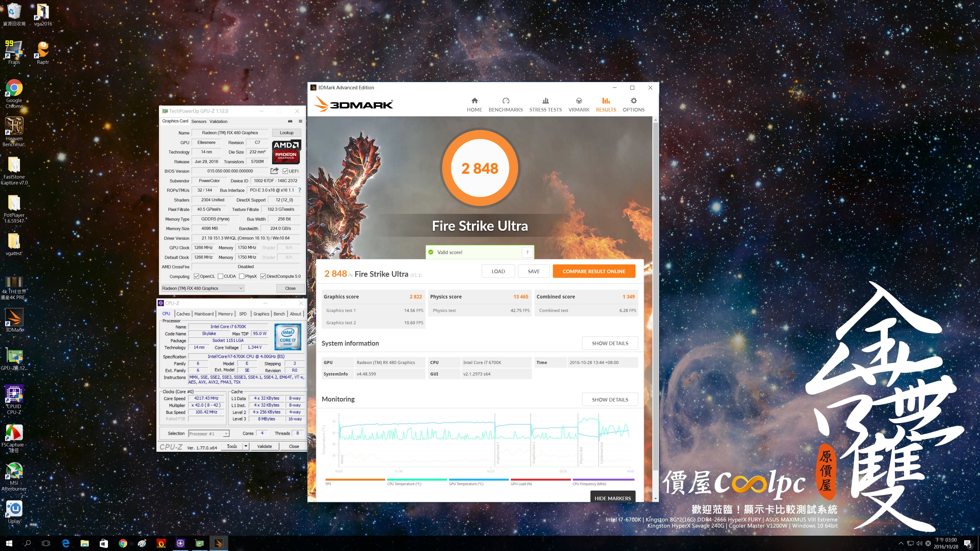The width and height of the screenshot is (980, 551).
Task: Click the CPU Frequency legend color bar
Action: [x=603, y=480]
